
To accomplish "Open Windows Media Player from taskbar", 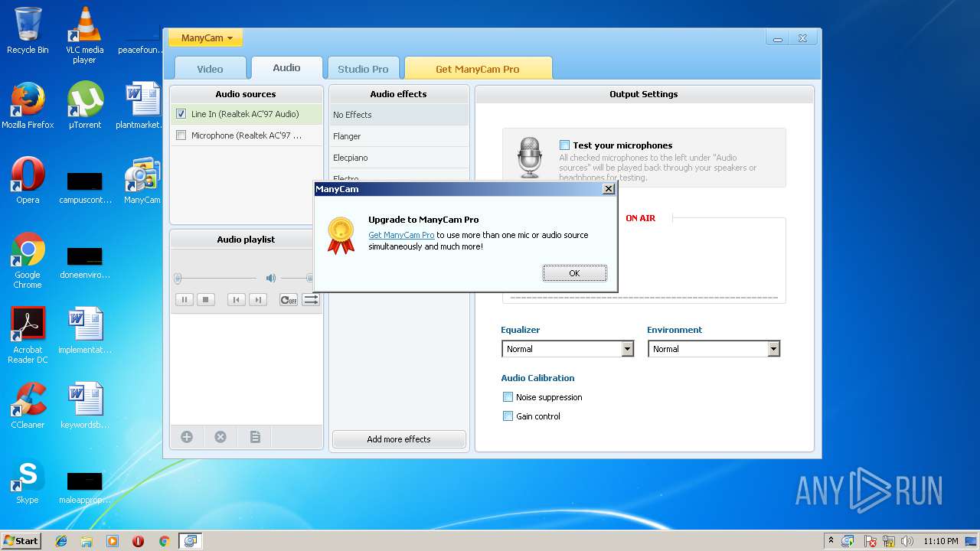I will coord(113,541).
